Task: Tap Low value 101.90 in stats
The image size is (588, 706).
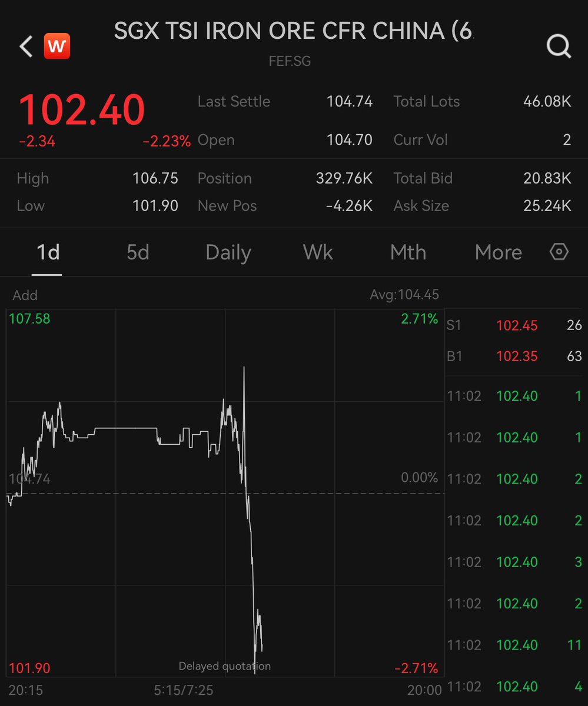Action: coord(155,206)
